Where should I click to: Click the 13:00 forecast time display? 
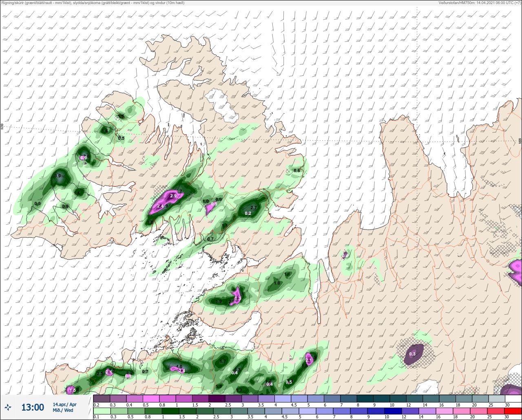pos(33,407)
